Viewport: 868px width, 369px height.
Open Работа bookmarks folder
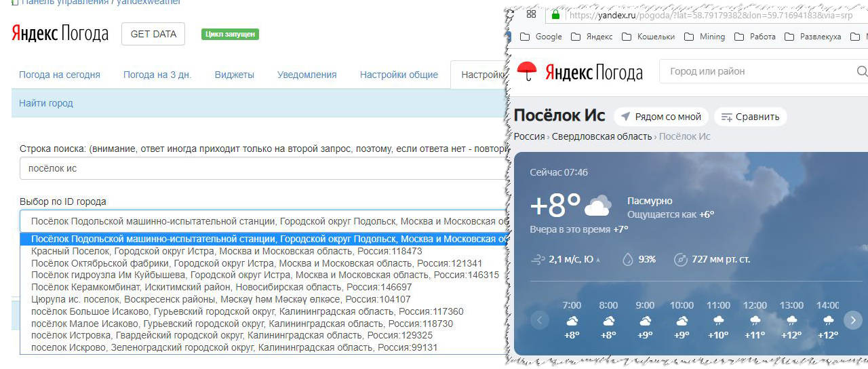[x=755, y=37]
